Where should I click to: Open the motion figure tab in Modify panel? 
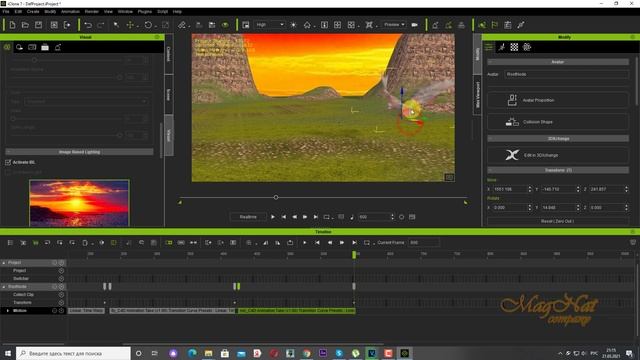[x=502, y=47]
